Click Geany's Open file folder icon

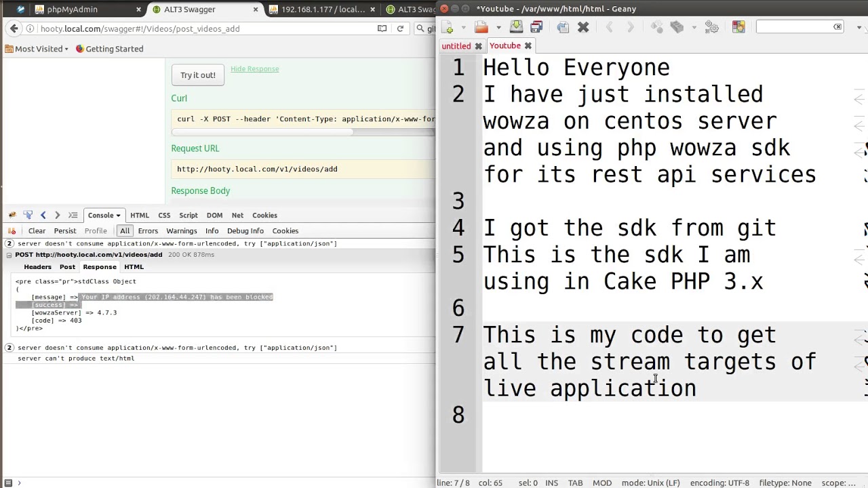tap(481, 27)
